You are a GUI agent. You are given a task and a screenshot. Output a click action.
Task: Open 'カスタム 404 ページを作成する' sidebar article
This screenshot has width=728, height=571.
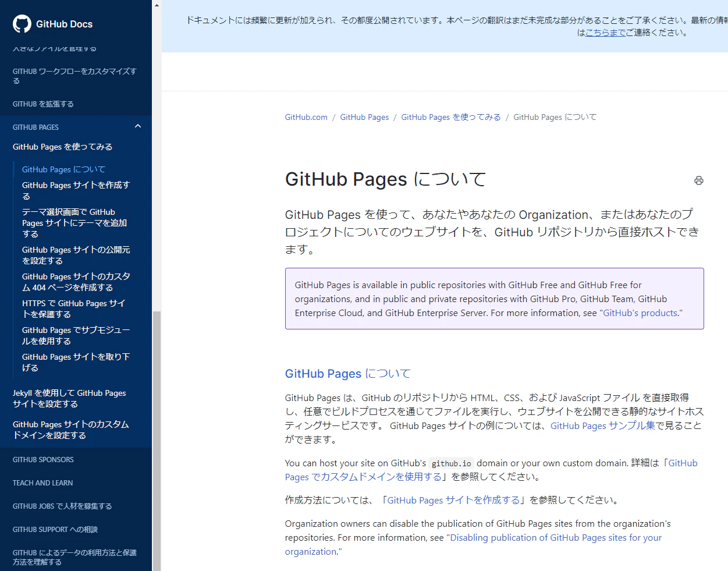[76, 282]
